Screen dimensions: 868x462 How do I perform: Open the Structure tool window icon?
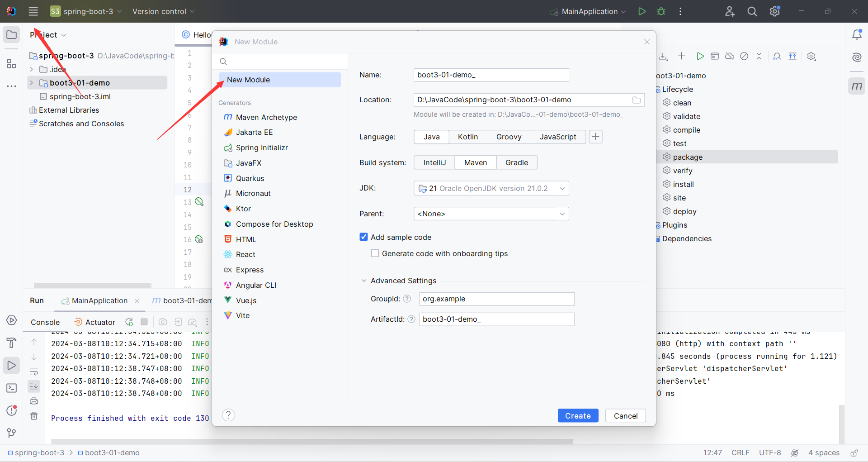[x=11, y=64]
